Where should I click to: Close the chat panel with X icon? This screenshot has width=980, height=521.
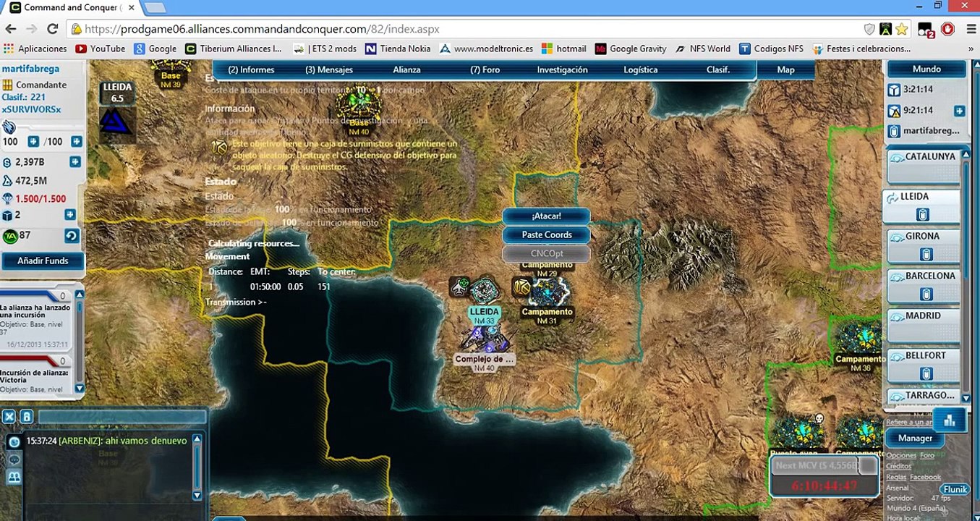pyautogui.click(x=9, y=416)
